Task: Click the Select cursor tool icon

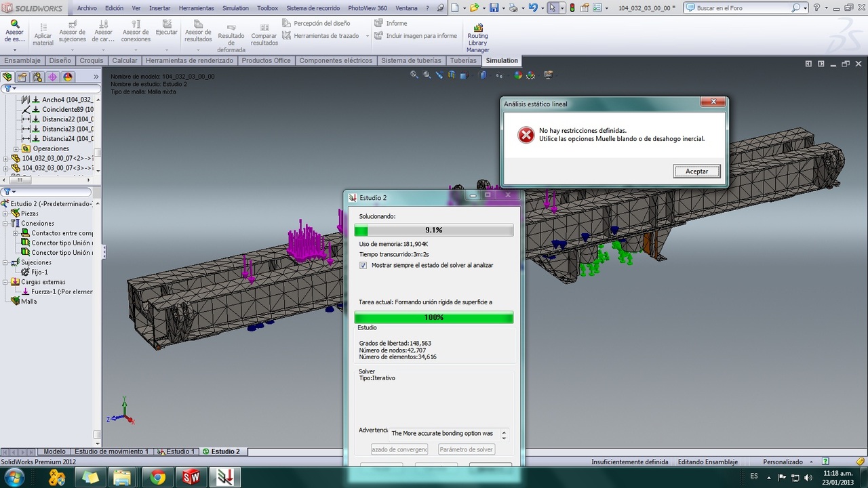Action: click(x=553, y=8)
